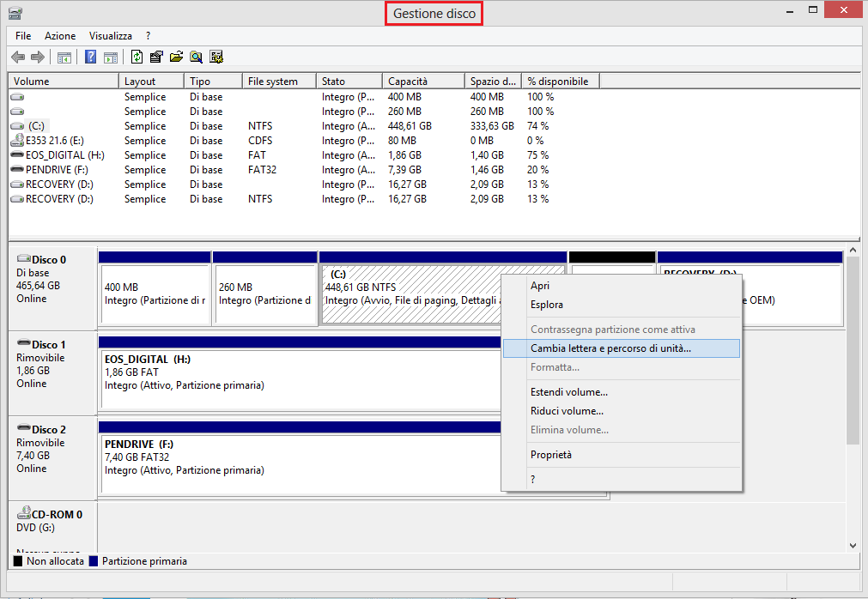This screenshot has width=868, height=599.
Task: Click Esplora in the context menu
Action: click(x=547, y=305)
